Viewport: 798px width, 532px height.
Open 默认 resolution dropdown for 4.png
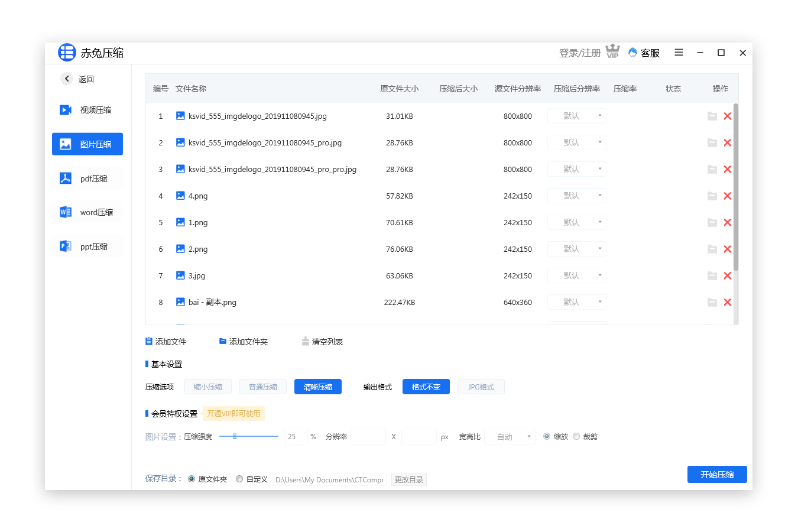[x=577, y=196]
